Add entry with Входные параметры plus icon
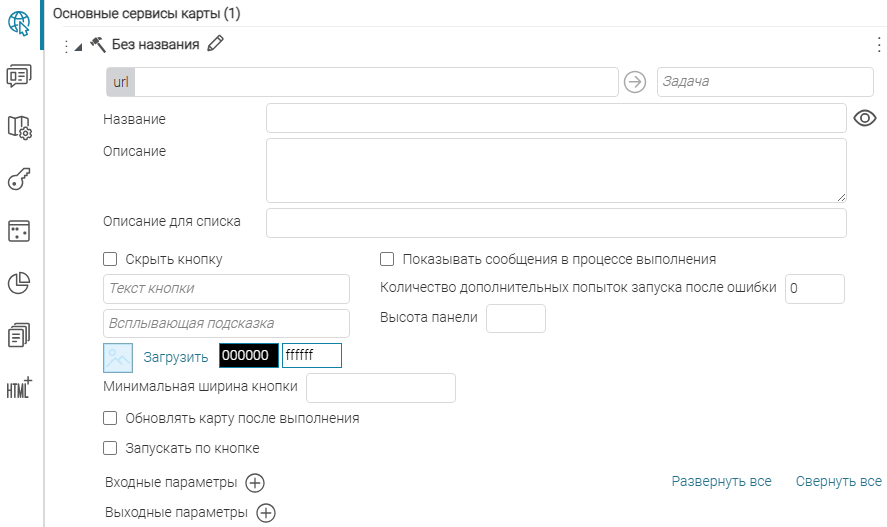This screenshot has height=527, width=887. [x=255, y=483]
